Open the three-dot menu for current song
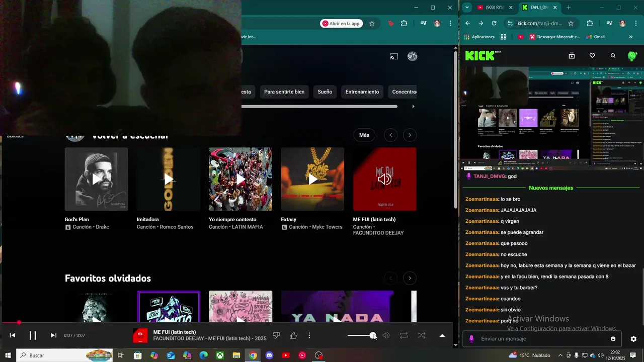Viewport: 644px width, 362px height. tap(309, 335)
